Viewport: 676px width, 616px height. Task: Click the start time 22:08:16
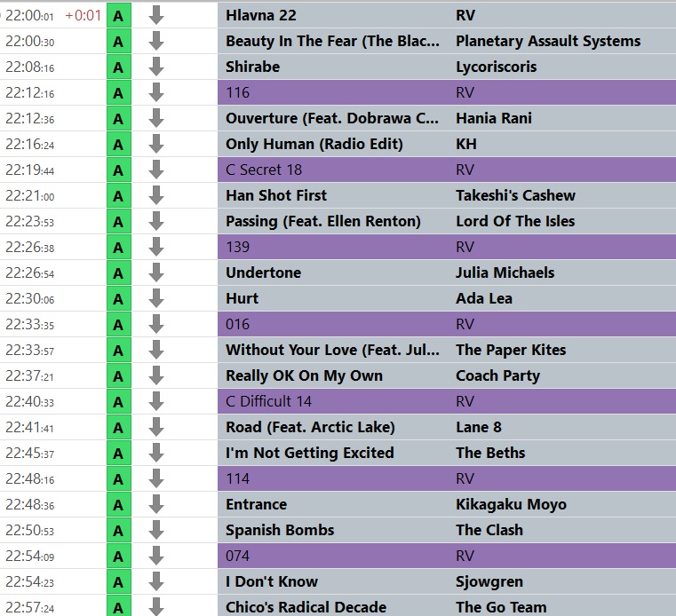[29, 67]
